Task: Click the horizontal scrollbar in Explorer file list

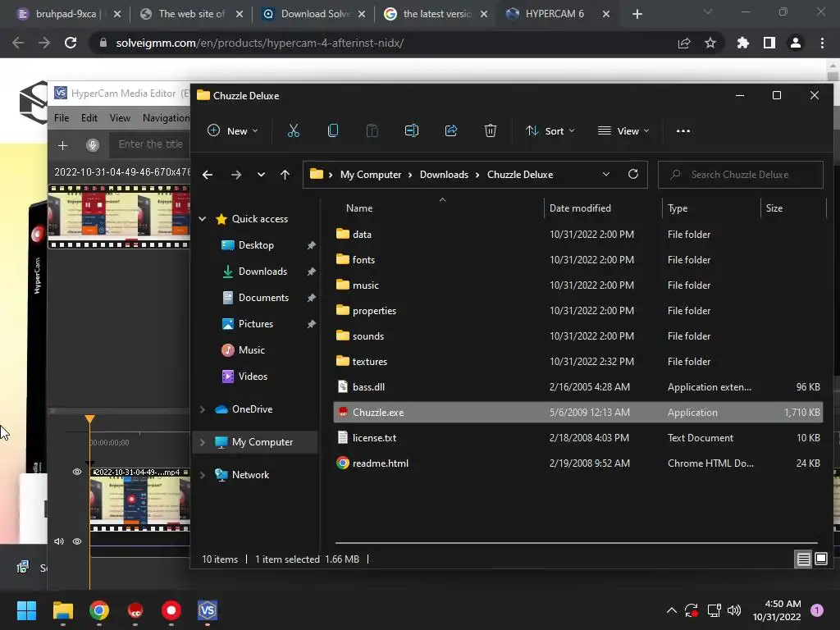Action: 576,543
